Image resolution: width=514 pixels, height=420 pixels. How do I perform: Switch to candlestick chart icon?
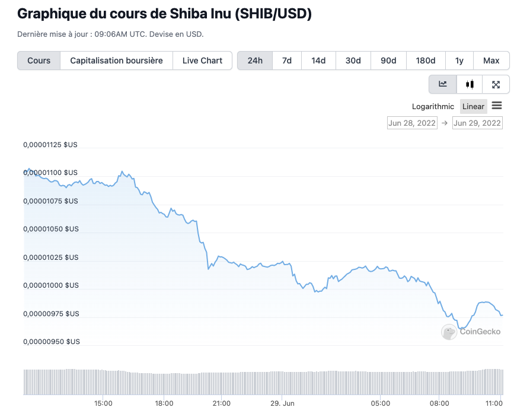point(470,84)
